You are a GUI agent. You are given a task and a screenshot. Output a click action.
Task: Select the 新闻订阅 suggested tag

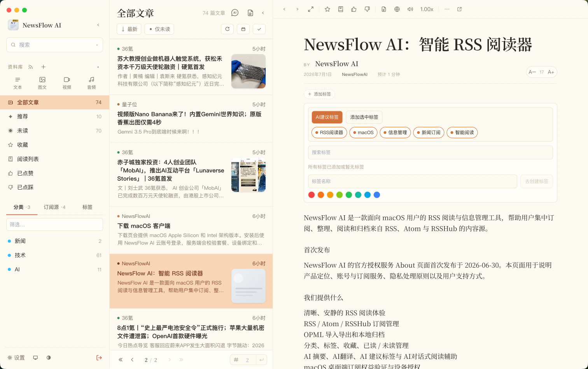[x=429, y=133]
